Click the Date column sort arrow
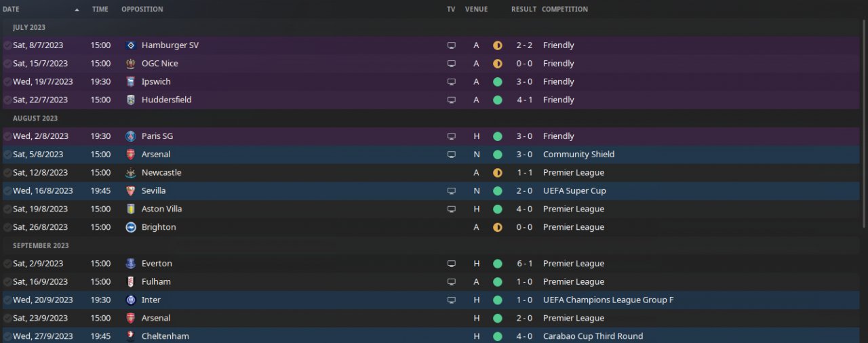Viewport: 868px width, 343px height. (77, 9)
